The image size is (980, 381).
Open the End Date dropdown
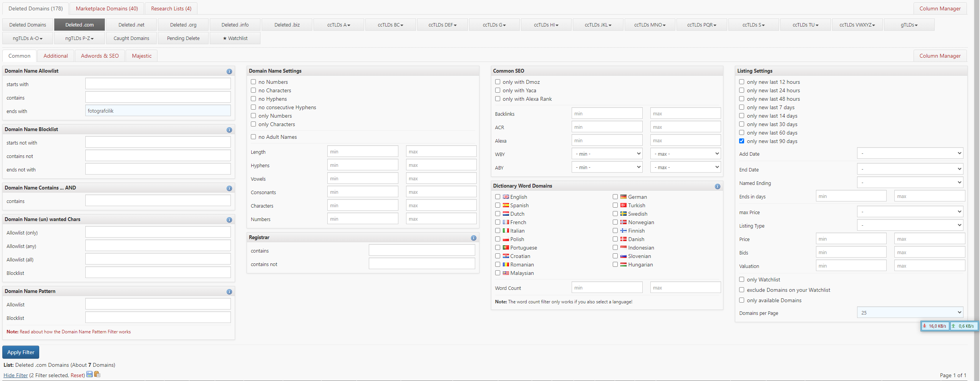(x=910, y=169)
